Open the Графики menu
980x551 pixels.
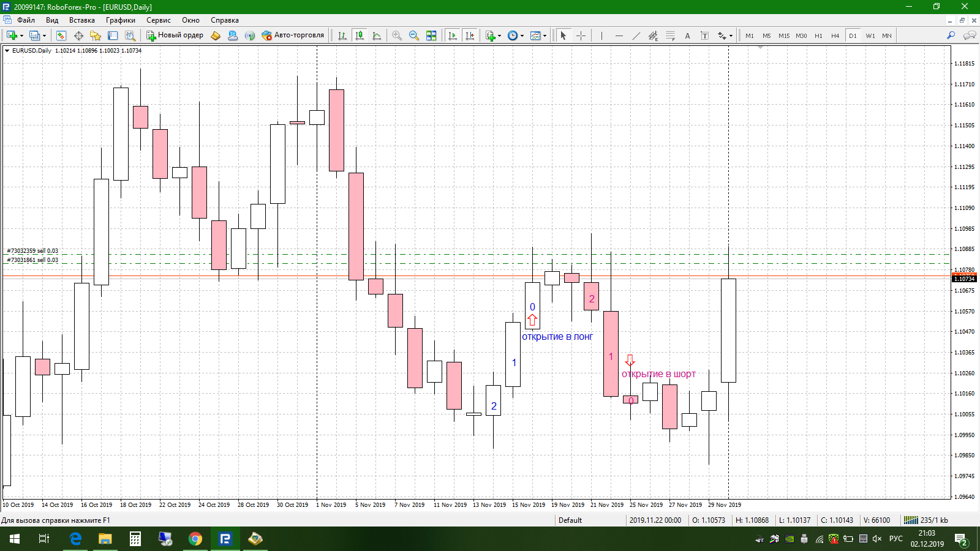click(x=121, y=20)
